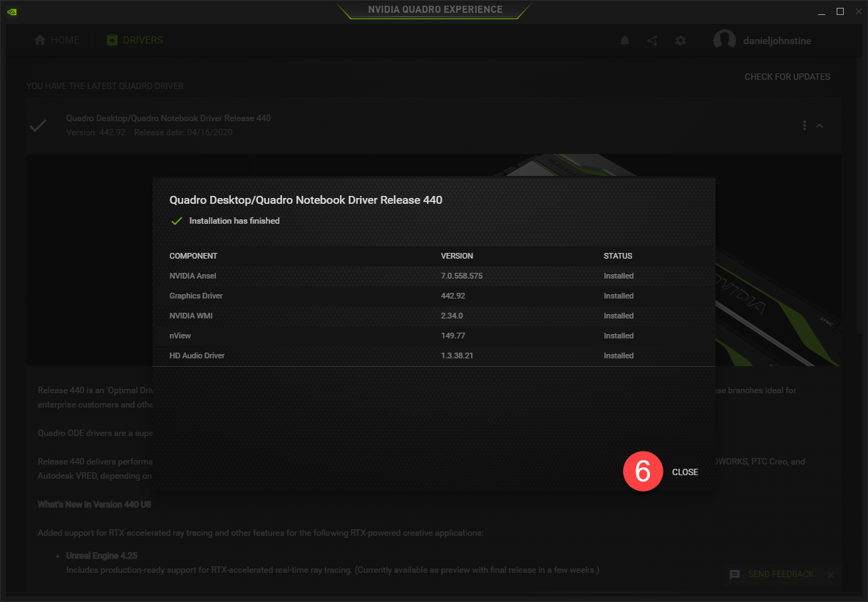Viewport: 868px width, 602px height.
Task: Click 'YOU HAVE THE LATEST QUADRO DRIVER' label
Action: pyautogui.click(x=105, y=86)
